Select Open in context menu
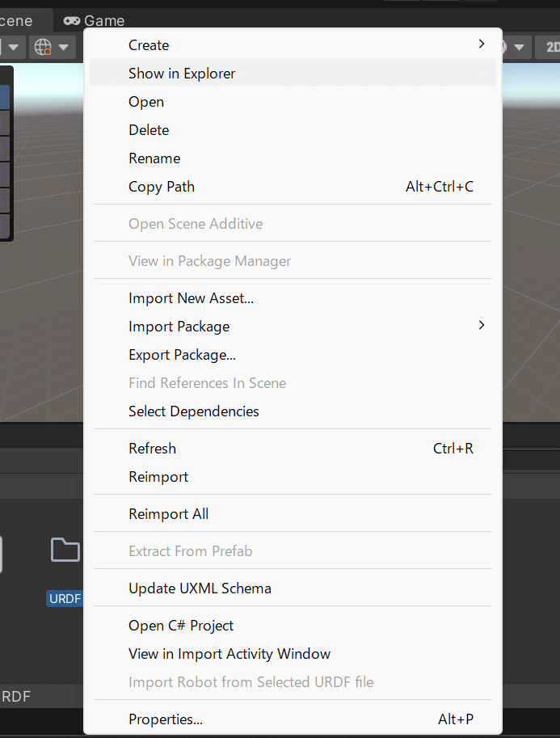560x738 pixels. point(293,101)
